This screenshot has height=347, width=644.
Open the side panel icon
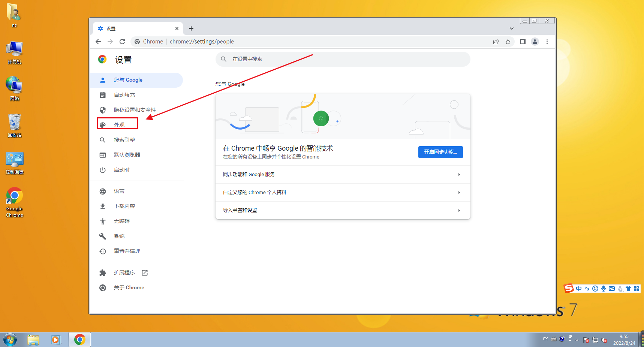(x=523, y=42)
